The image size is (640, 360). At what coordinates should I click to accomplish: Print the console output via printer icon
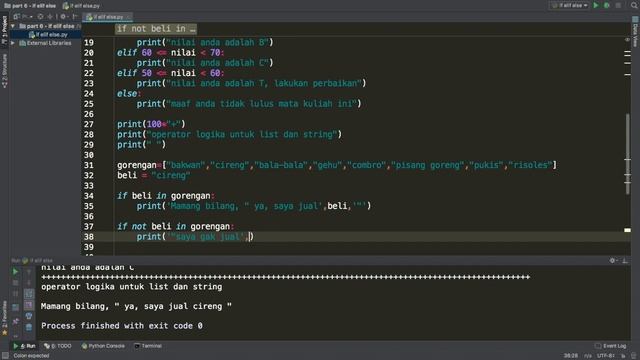(29, 316)
